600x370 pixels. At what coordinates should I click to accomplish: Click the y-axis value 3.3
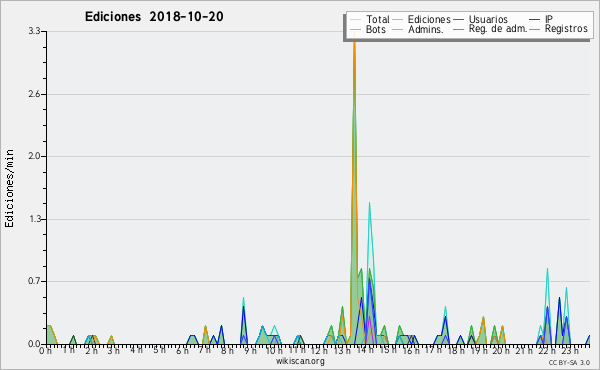[x=34, y=31]
